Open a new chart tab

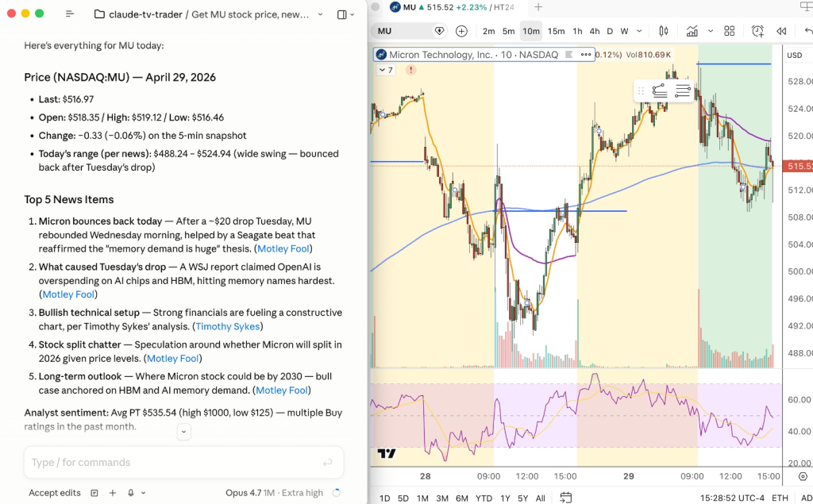[x=538, y=7]
